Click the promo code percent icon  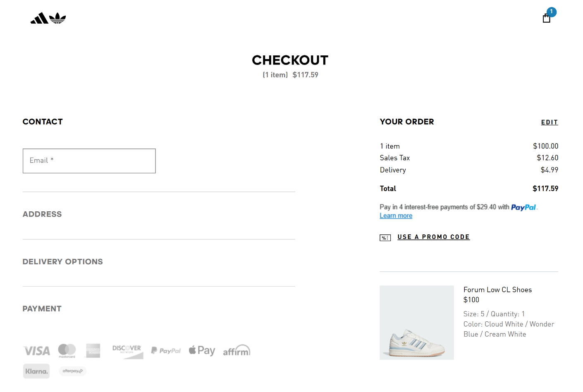click(x=385, y=238)
